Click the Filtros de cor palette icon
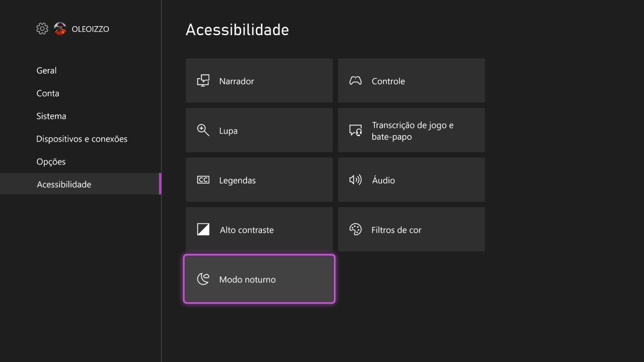 [355, 229]
